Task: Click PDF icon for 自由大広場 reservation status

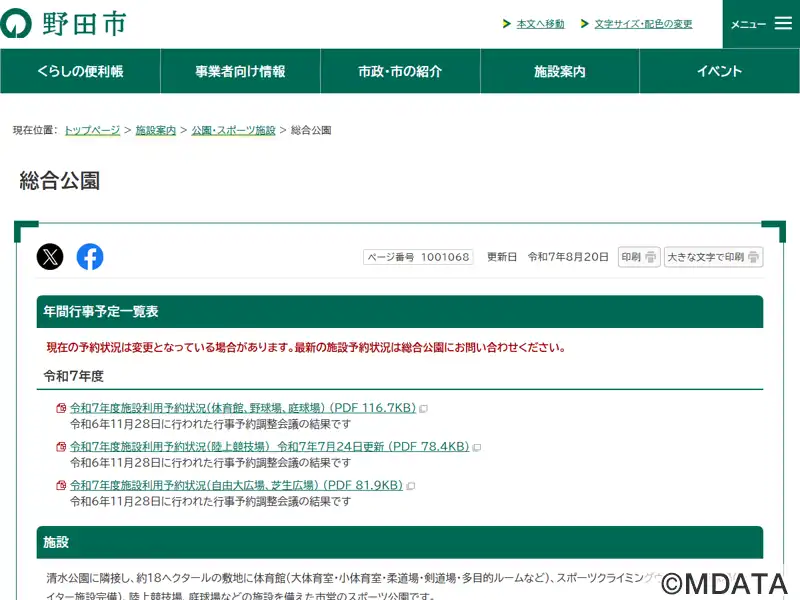Action: tap(61, 486)
